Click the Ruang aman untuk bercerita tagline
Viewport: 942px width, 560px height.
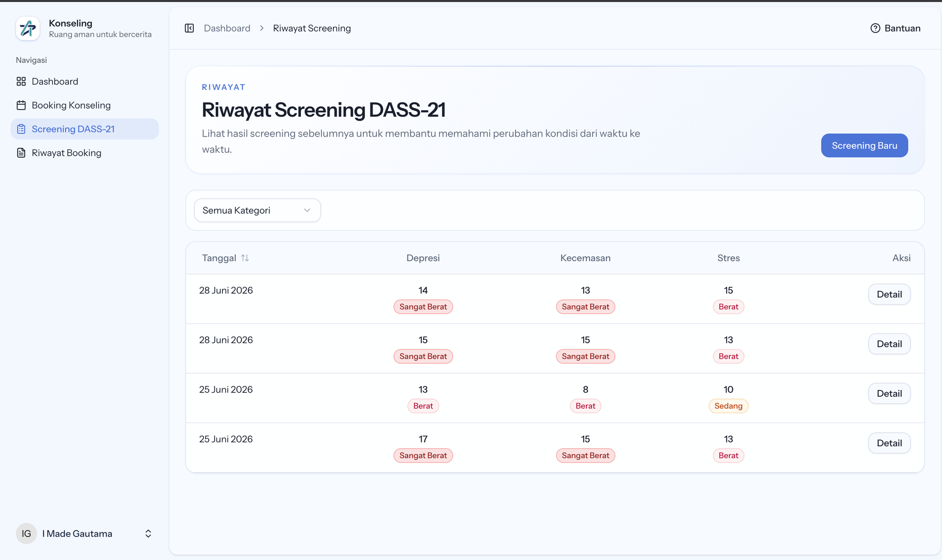100,34
